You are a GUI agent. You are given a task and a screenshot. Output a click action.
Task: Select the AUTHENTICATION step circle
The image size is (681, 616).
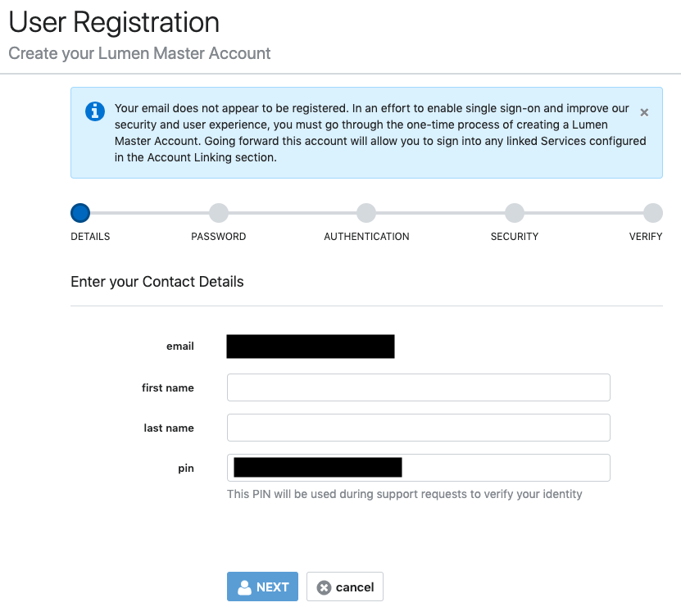366,213
